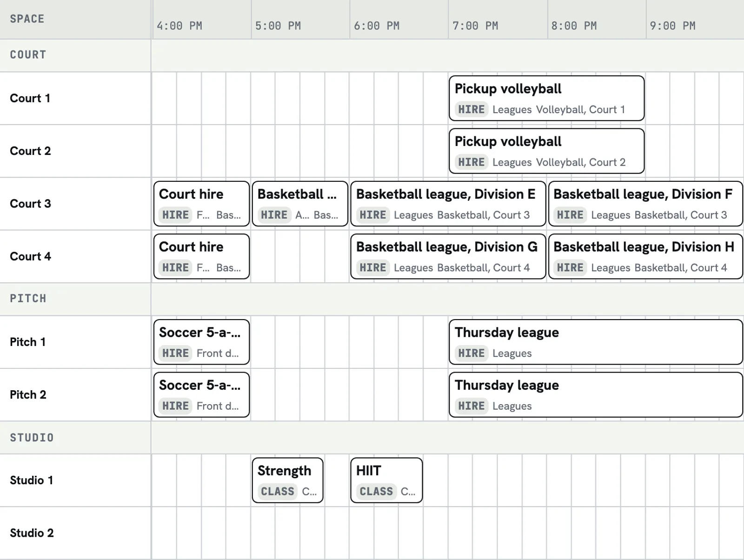The image size is (744, 560).
Task: Open Basketball league, Division H event
Action: click(645, 256)
